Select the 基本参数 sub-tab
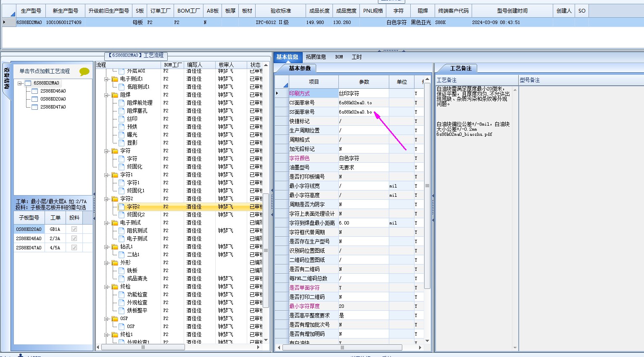 [300, 68]
